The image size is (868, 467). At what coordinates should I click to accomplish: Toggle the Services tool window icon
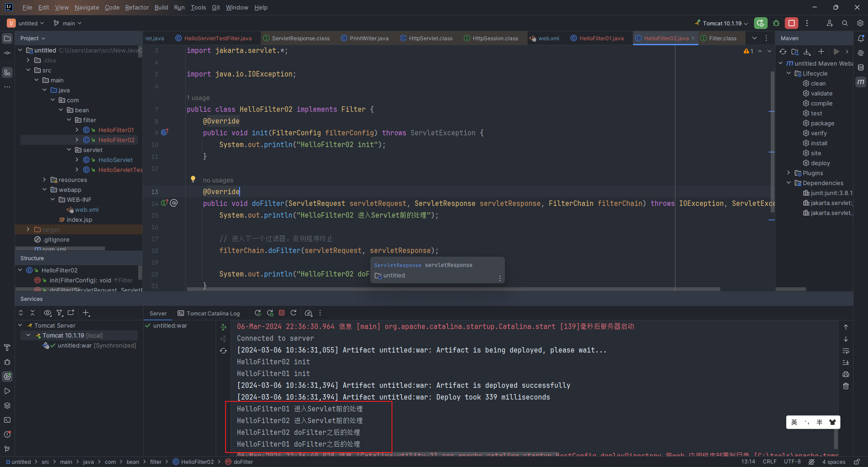click(x=7, y=376)
